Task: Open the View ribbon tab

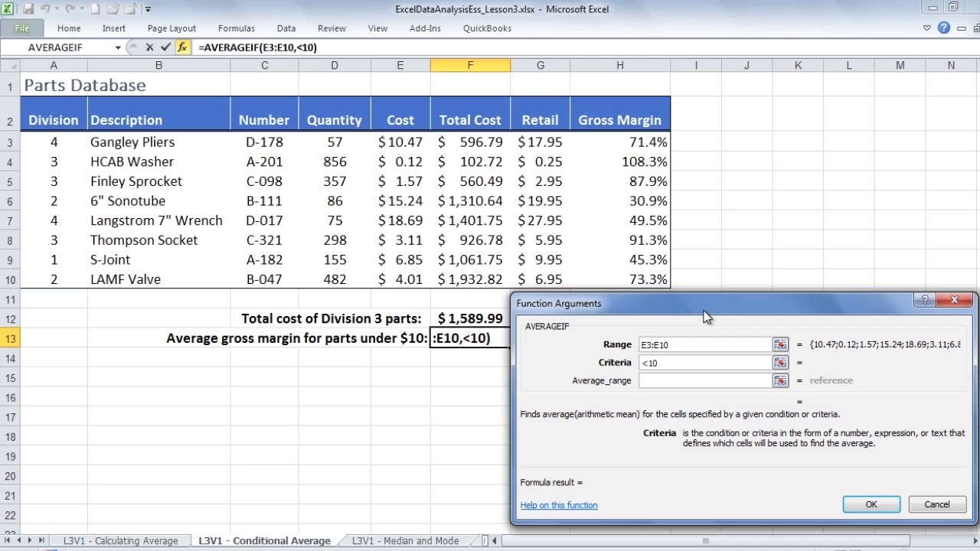Action: point(377,28)
